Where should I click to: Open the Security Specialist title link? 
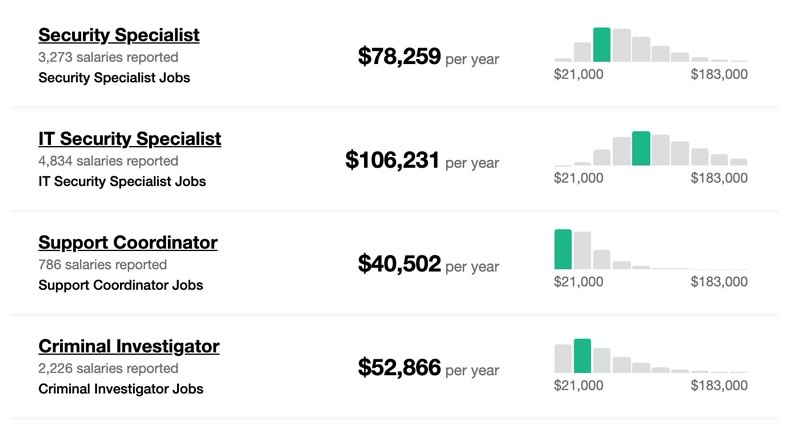(x=119, y=35)
